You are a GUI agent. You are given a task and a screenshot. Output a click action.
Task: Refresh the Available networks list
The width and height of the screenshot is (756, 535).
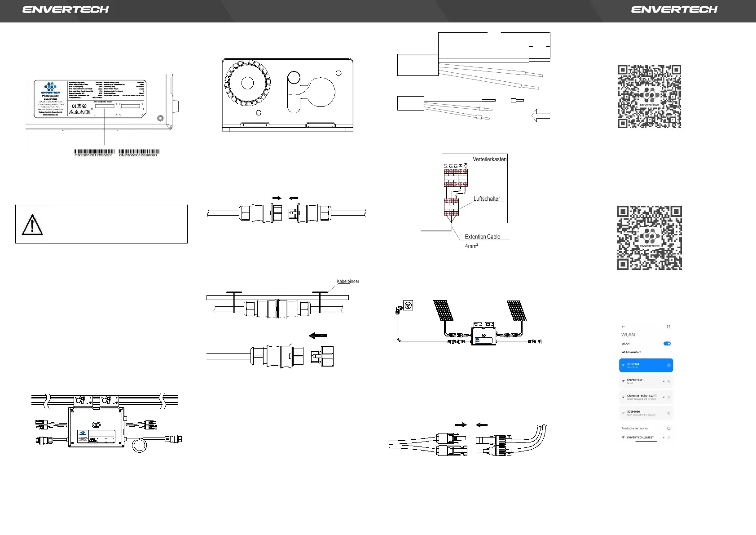click(669, 428)
